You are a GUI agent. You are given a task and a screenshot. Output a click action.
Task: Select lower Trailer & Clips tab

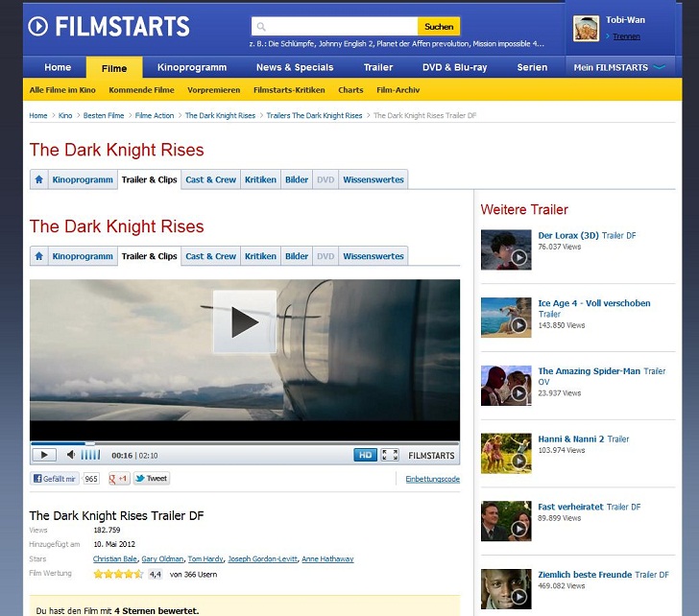click(150, 256)
